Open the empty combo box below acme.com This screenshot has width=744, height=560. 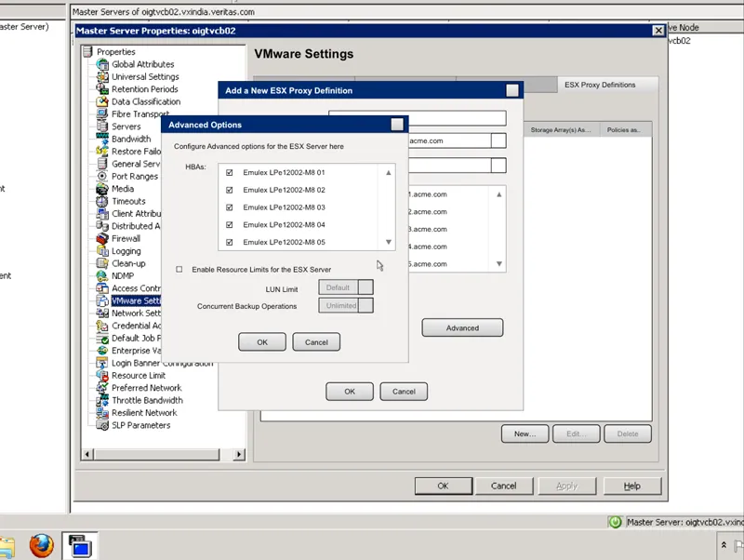(498, 166)
